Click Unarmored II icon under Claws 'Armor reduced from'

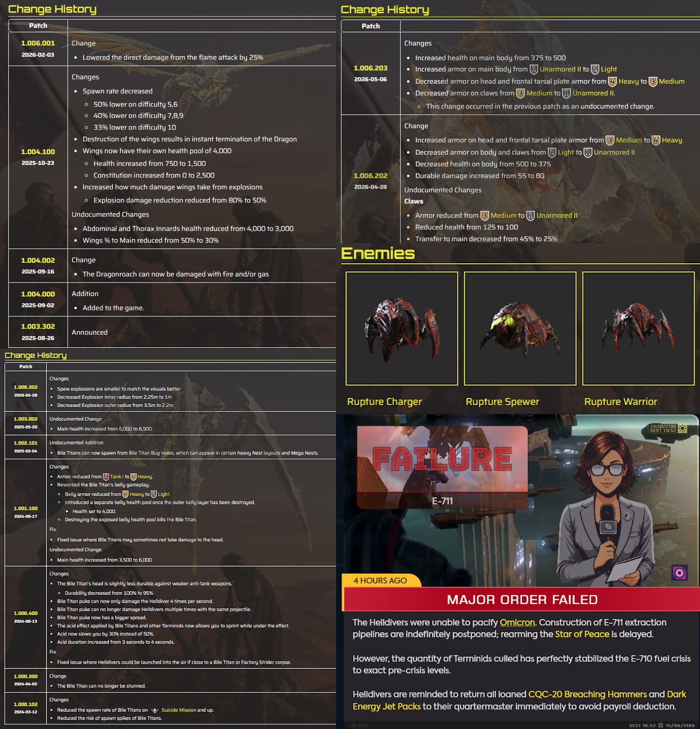point(530,216)
